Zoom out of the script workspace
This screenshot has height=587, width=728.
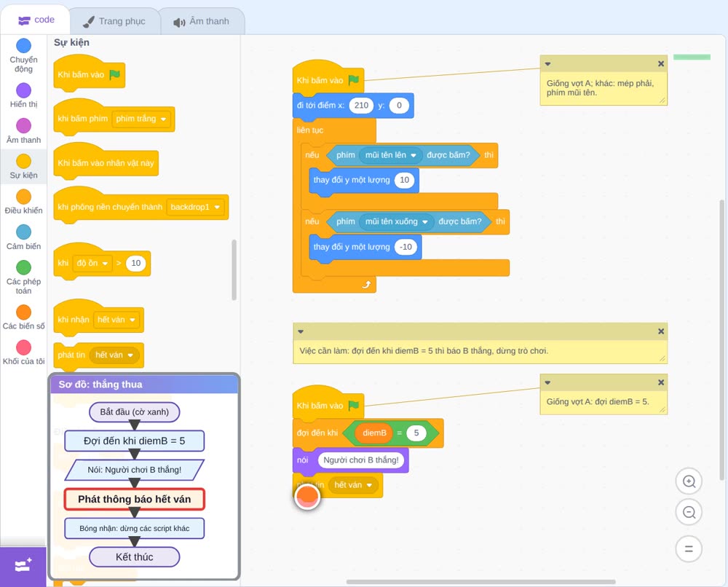(x=689, y=512)
